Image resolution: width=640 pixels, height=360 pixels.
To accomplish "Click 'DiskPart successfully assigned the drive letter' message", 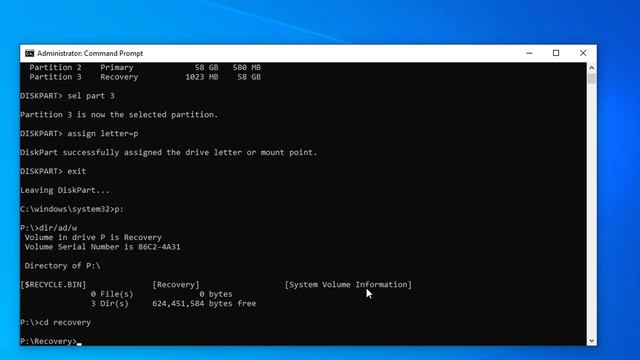I will tap(169, 152).
